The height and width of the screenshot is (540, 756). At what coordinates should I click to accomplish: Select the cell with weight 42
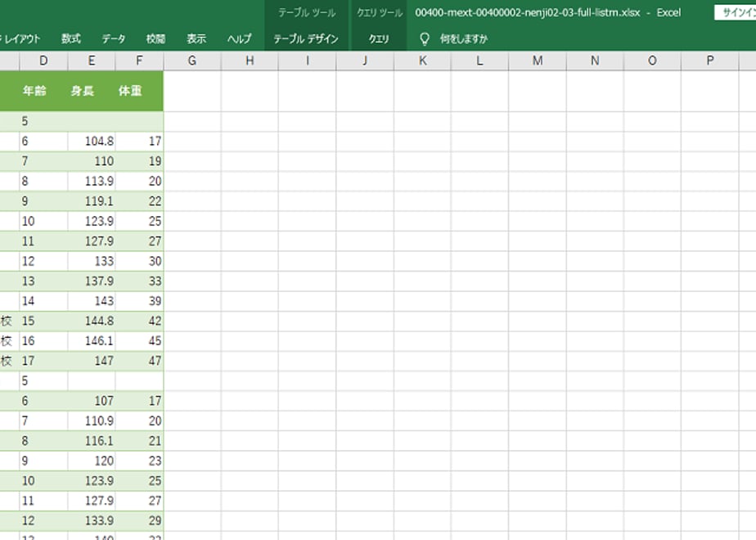[x=139, y=321]
